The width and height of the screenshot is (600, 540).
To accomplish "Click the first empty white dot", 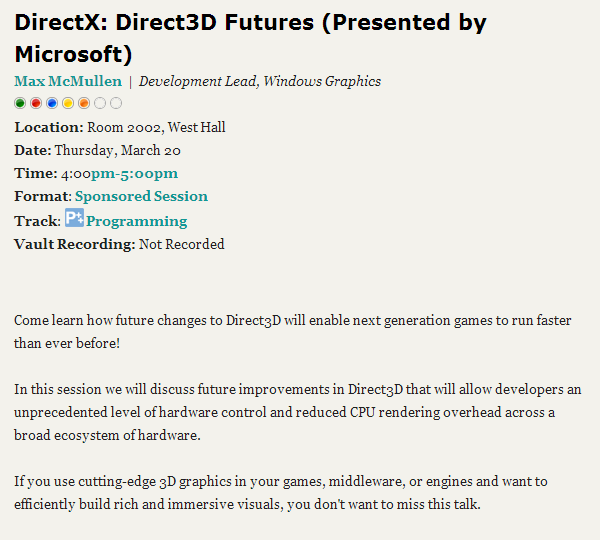I will click(x=100, y=103).
